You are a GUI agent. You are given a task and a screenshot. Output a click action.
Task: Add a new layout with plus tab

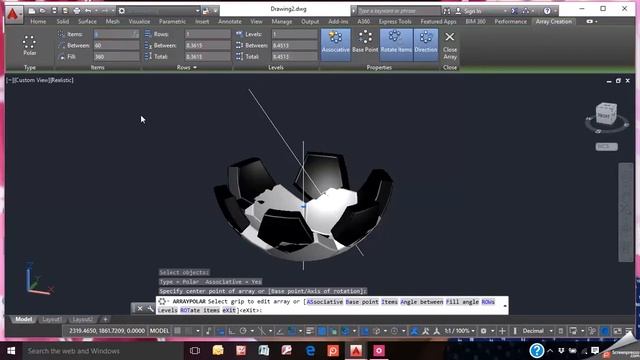[x=105, y=319]
